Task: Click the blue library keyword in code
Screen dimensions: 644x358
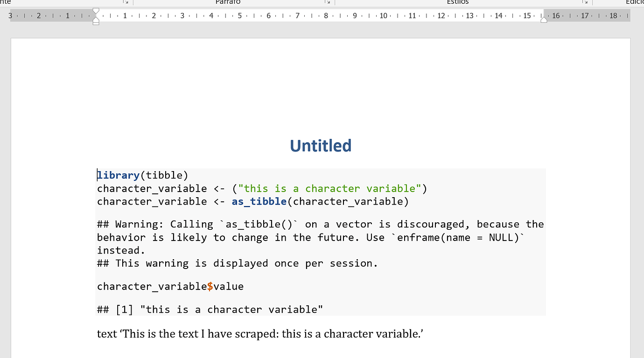Action: click(118, 175)
